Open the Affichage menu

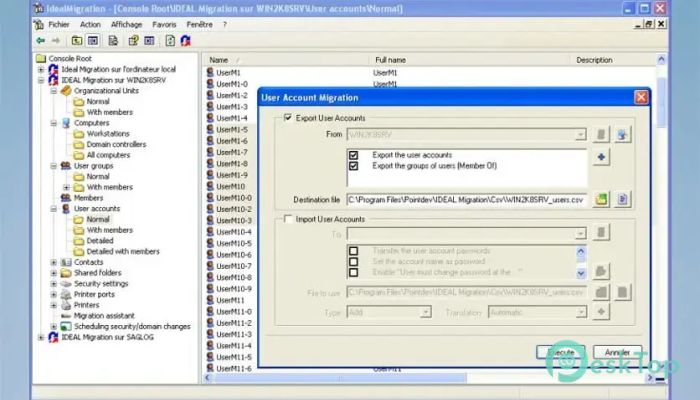point(126,25)
